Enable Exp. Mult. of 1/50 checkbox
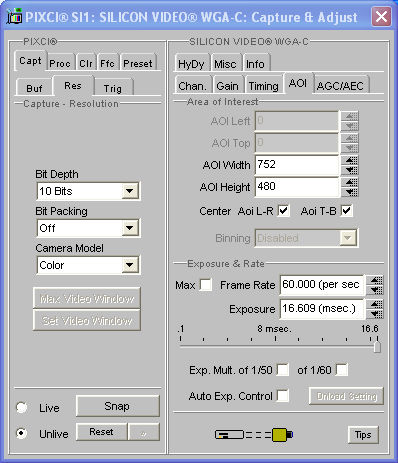The width and height of the screenshot is (398, 463). point(283,370)
